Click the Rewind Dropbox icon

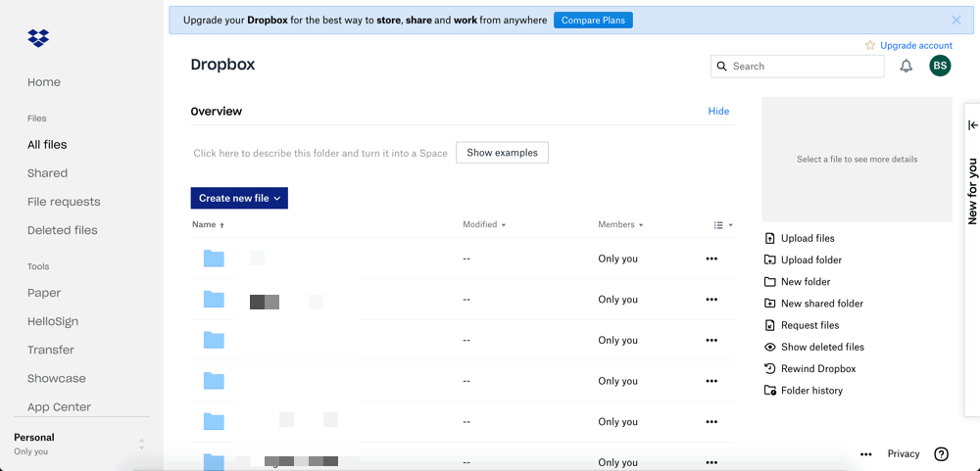point(770,368)
